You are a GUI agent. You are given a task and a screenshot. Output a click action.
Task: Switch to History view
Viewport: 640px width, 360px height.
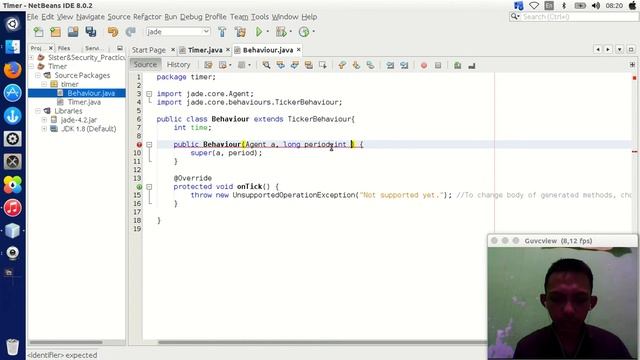click(x=178, y=64)
